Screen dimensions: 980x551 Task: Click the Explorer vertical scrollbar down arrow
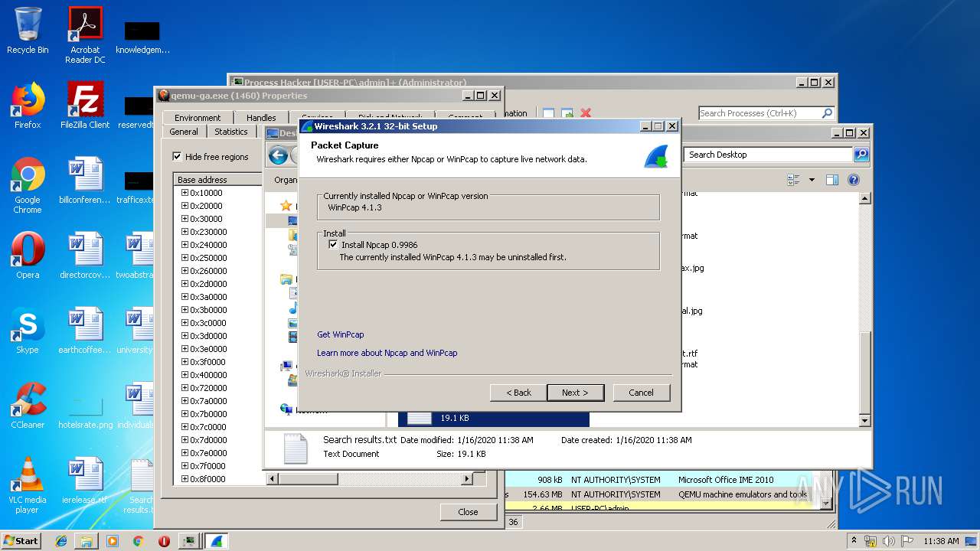pyautogui.click(x=865, y=421)
